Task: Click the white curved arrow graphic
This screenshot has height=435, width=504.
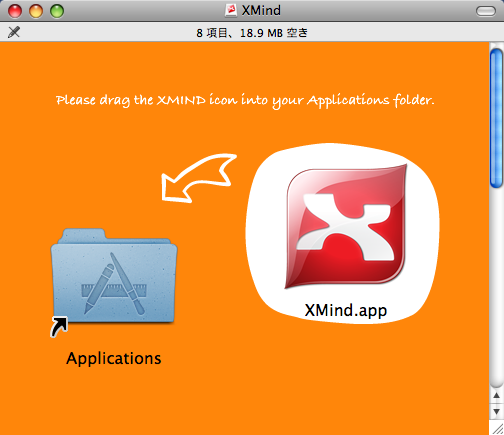Action: [x=199, y=178]
